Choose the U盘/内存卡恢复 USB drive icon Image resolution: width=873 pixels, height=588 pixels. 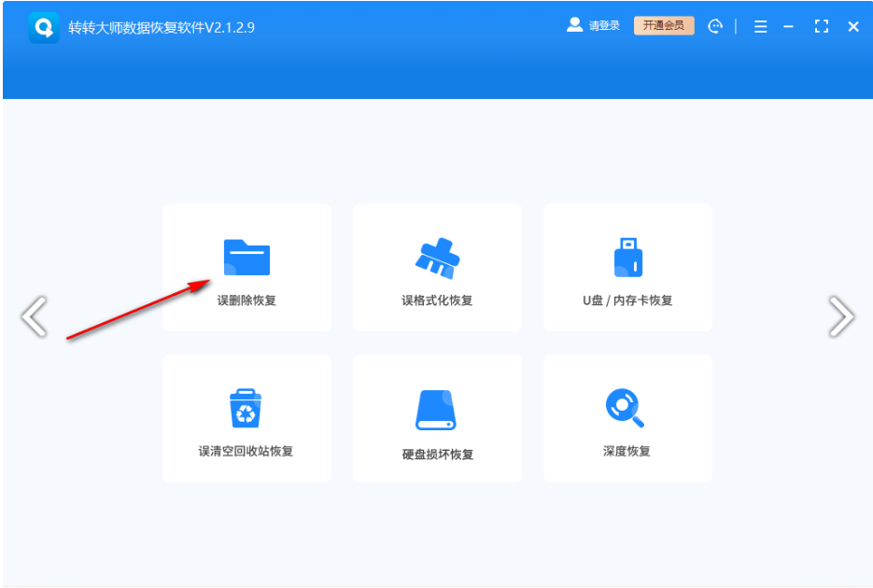point(628,257)
